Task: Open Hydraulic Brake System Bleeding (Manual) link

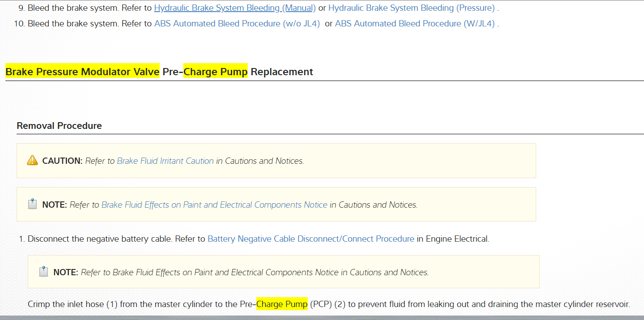Action: (x=235, y=8)
